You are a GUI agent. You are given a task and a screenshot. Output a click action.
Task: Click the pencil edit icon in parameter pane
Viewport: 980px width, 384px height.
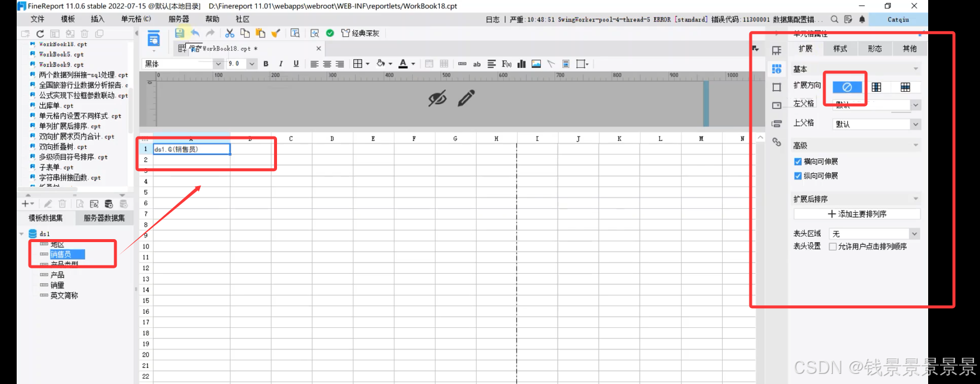click(x=466, y=98)
